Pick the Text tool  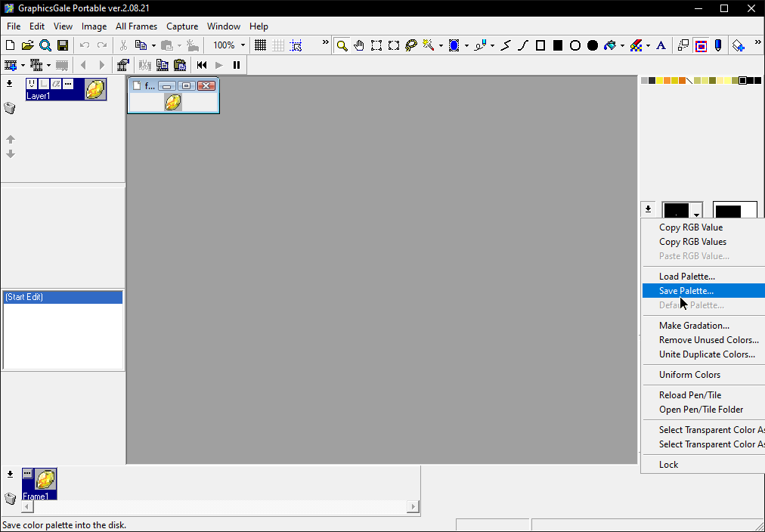(661, 45)
